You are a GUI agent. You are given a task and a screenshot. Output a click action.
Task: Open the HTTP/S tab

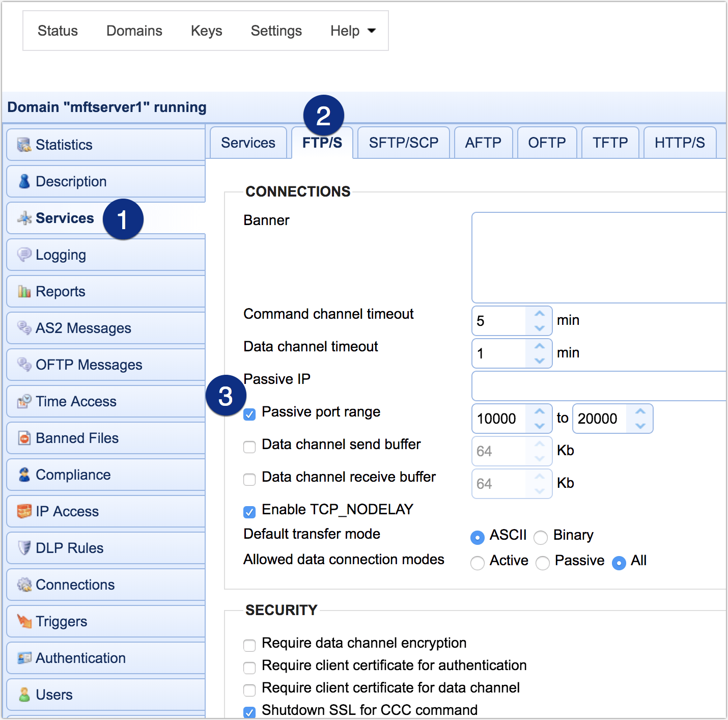coord(680,143)
